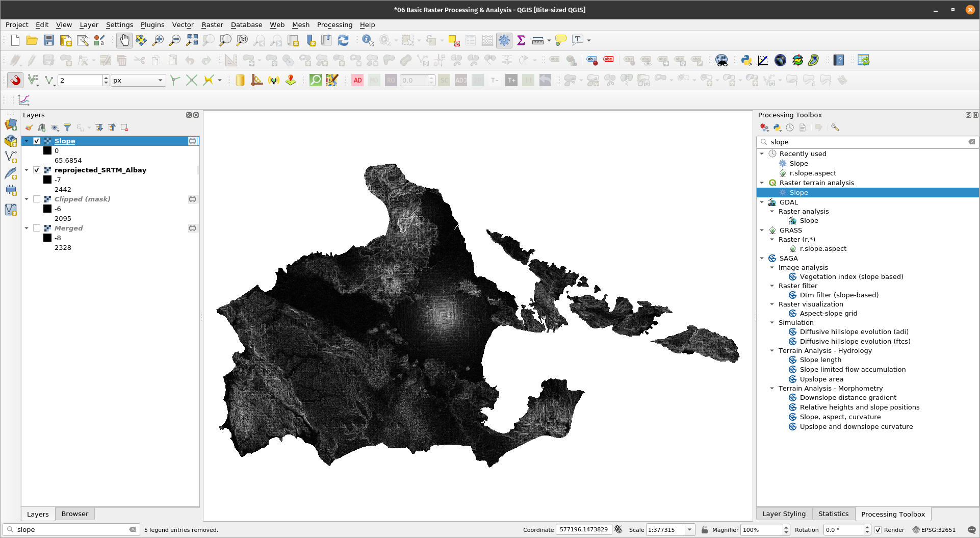The height and width of the screenshot is (538, 980).
Task: Click the Save Project icon
Action: [x=49, y=40]
